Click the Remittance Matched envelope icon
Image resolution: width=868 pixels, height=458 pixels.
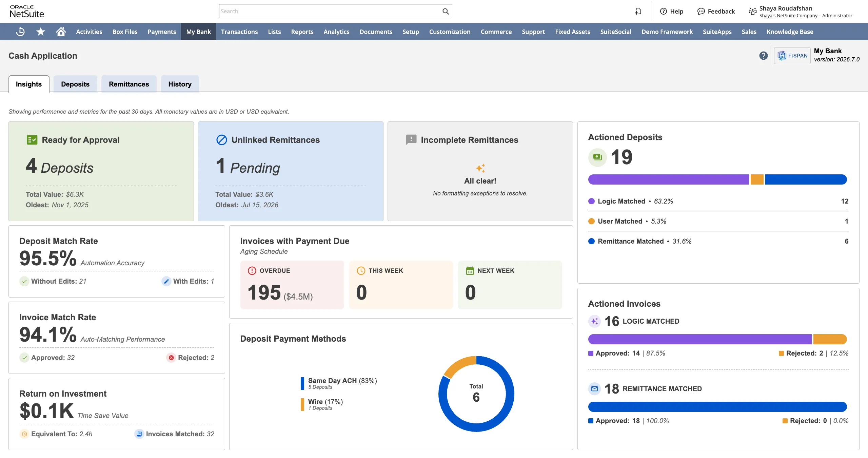pyautogui.click(x=594, y=389)
